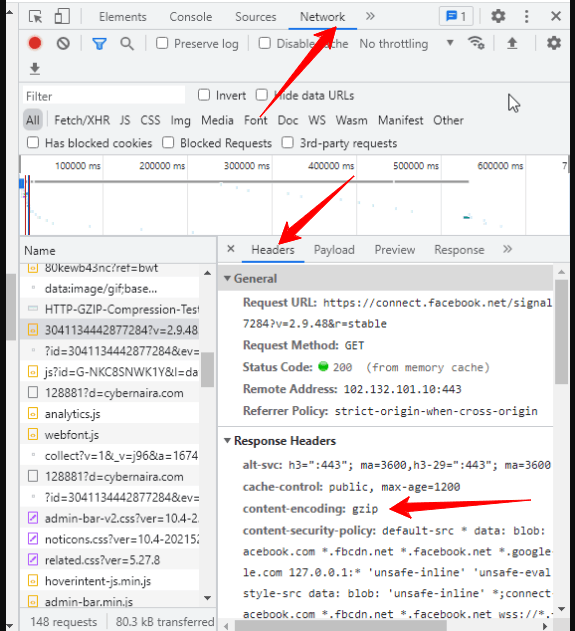Close the DevTools panel
Image resolution: width=575 pixels, height=631 pixels.
tap(556, 16)
